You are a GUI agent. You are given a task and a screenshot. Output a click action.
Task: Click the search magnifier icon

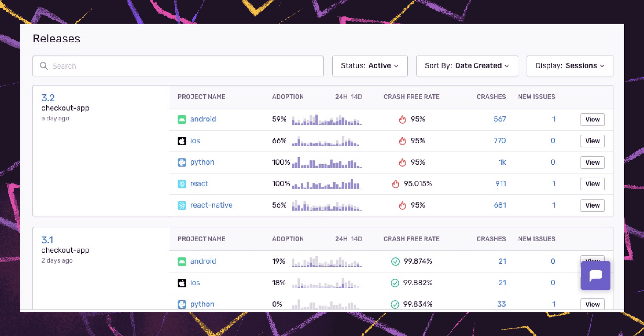pos(44,66)
